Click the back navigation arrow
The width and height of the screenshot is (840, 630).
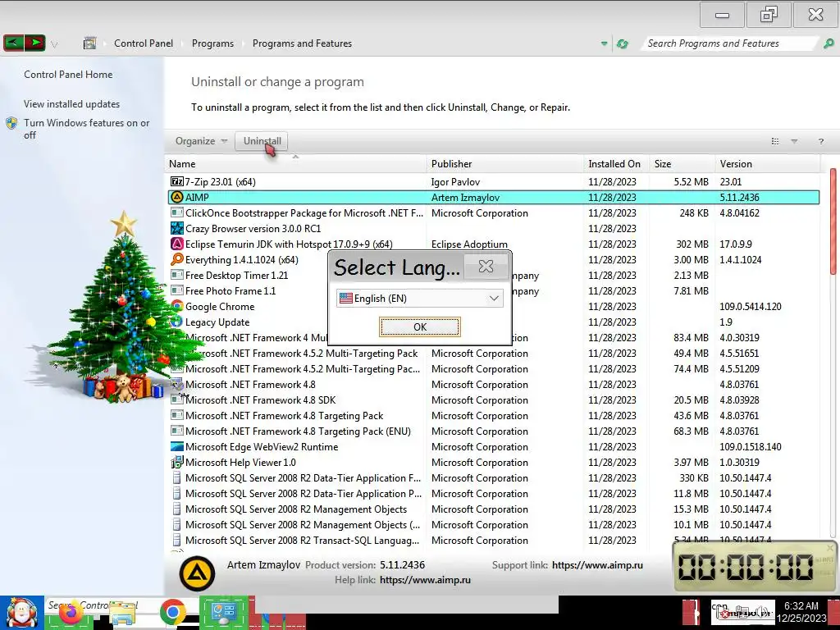(13, 43)
